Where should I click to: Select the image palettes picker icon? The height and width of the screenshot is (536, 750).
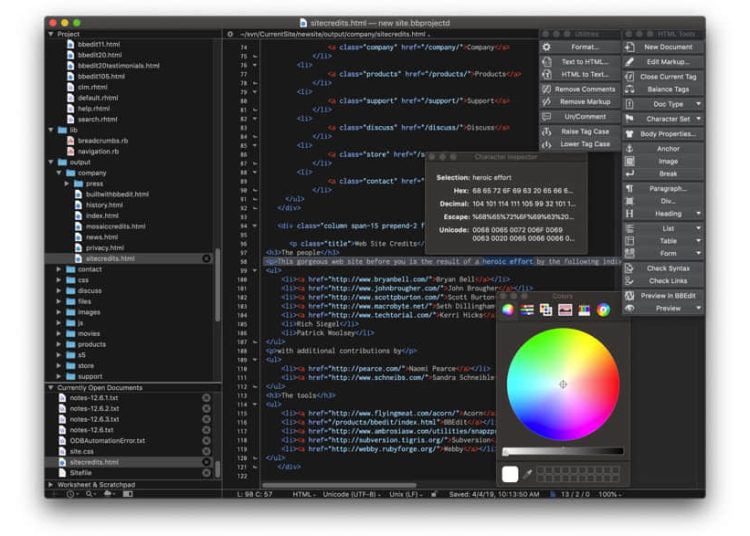tap(565, 310)
